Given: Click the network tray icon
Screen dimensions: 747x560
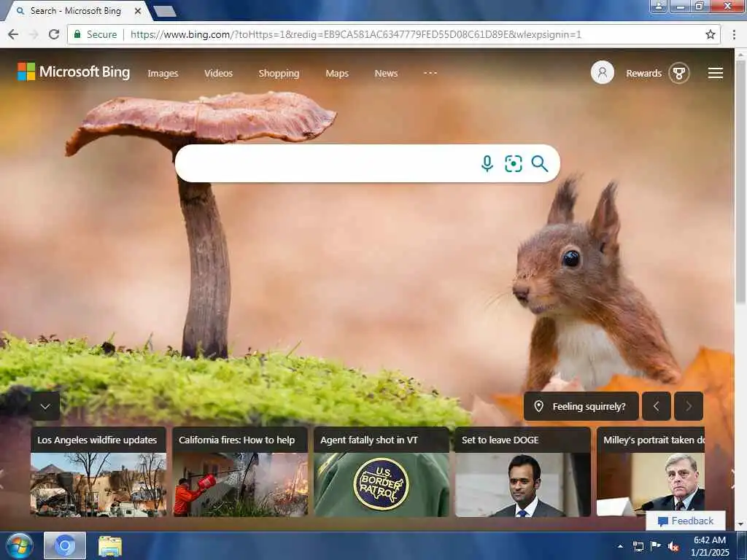Looking at the screenshot, I should click(638, 546).
